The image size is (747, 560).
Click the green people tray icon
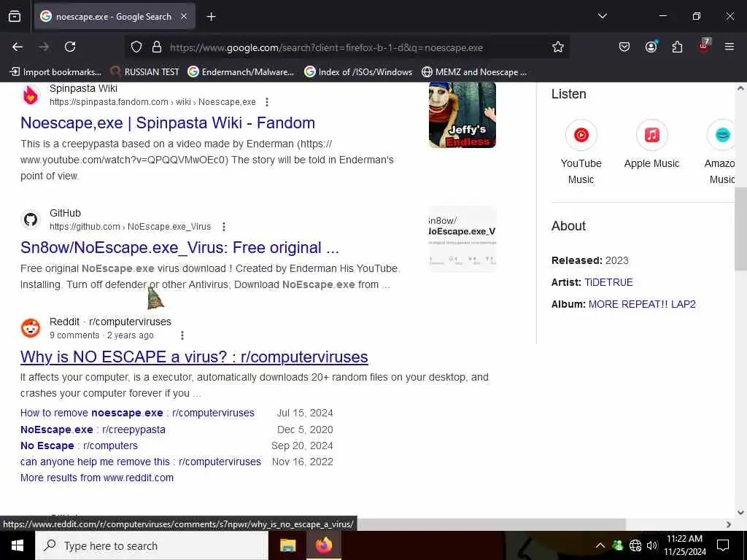[618, 545]
